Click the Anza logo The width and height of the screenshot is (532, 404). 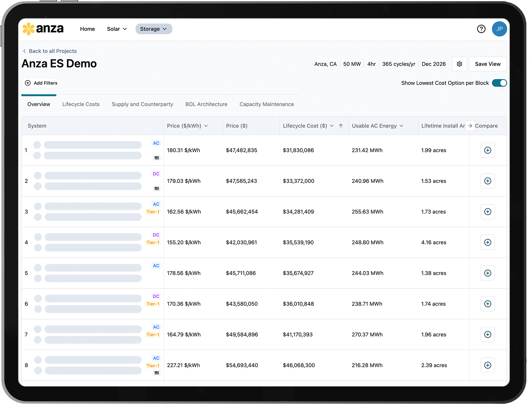[43, 29]
